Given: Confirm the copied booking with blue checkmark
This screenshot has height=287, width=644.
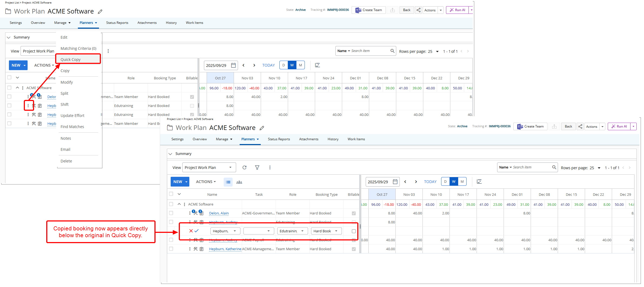Looking at the screenshot, I should 197,231.
